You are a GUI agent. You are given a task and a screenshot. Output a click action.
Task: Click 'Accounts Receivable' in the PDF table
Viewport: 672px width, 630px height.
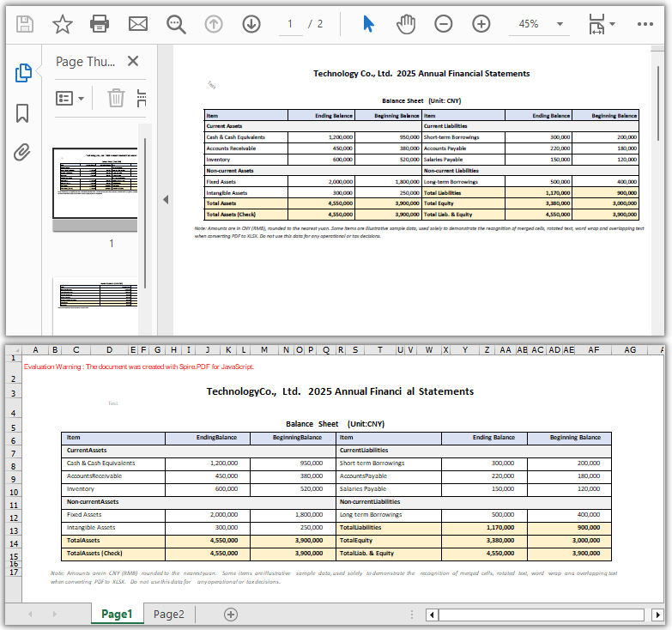pyautogui.click(x=231, y=148)
